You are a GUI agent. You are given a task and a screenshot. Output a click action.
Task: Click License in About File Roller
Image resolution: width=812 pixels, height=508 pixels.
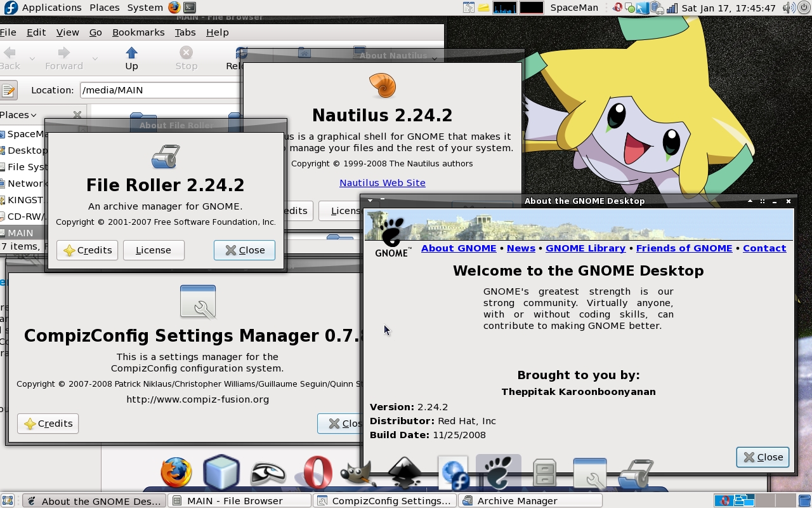[x=154, y=250]
